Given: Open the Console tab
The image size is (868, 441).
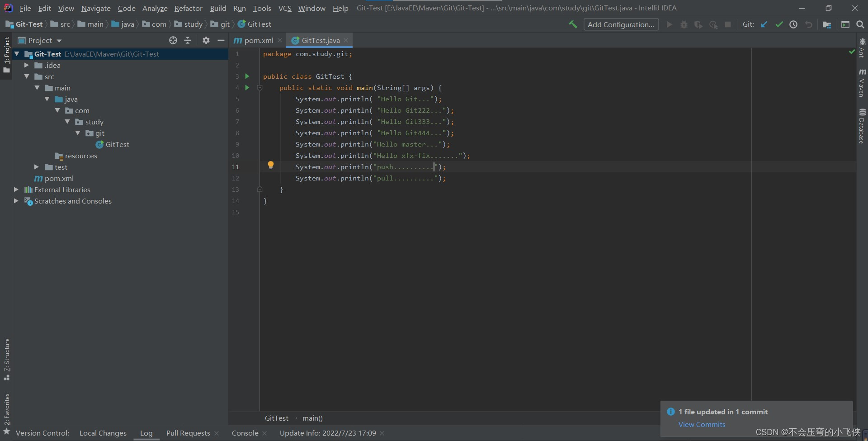Looking at the screenshot, I should 245,433.
